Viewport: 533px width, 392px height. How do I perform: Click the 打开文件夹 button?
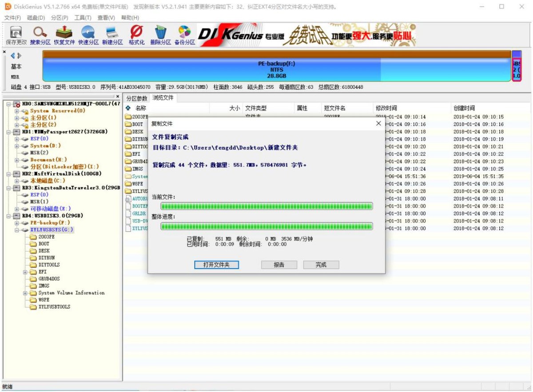[216, 265]
